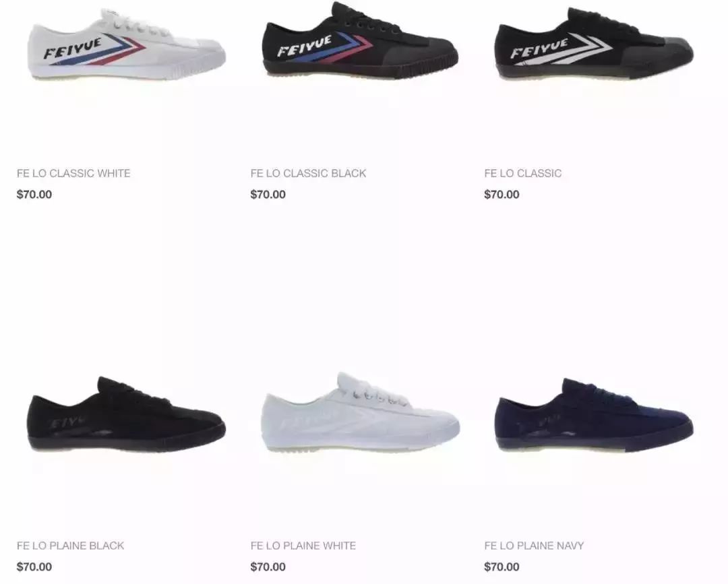728x584 pixels.
Task: Click the $70.00 price under Classic White
Action: [34, 195]
